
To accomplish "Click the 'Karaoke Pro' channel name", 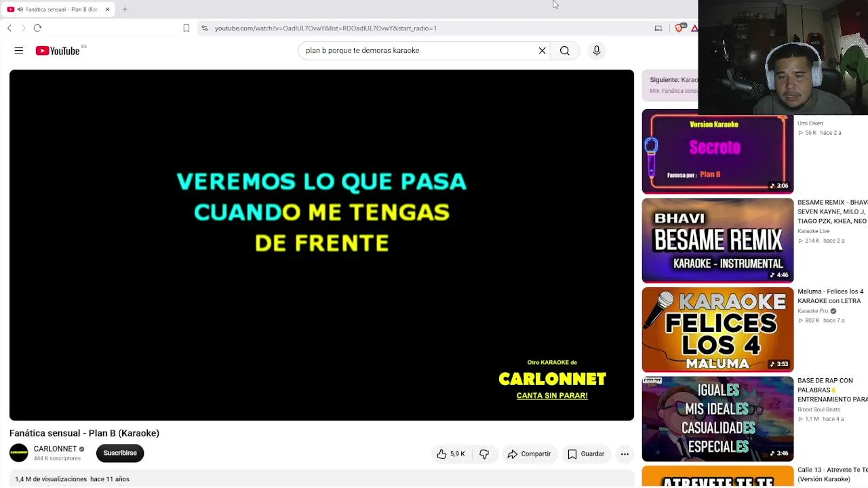I will click(x=813, y=311).
